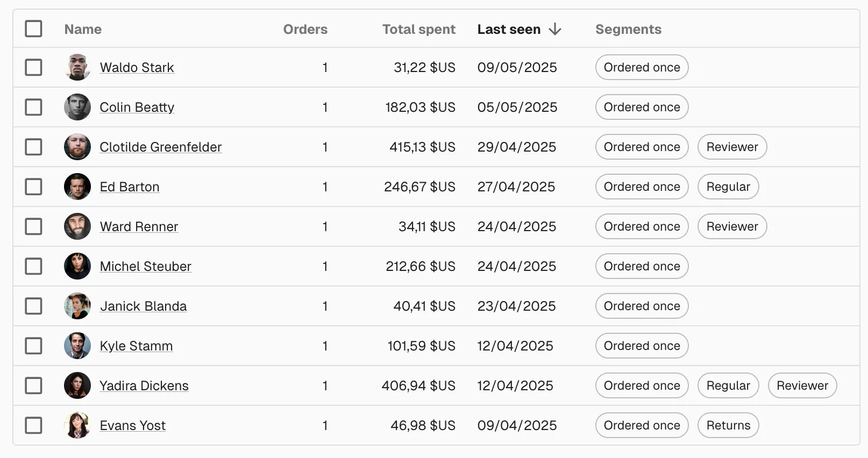
Task: Open the Michel Steuber customer link
Action: coord(145,267)
